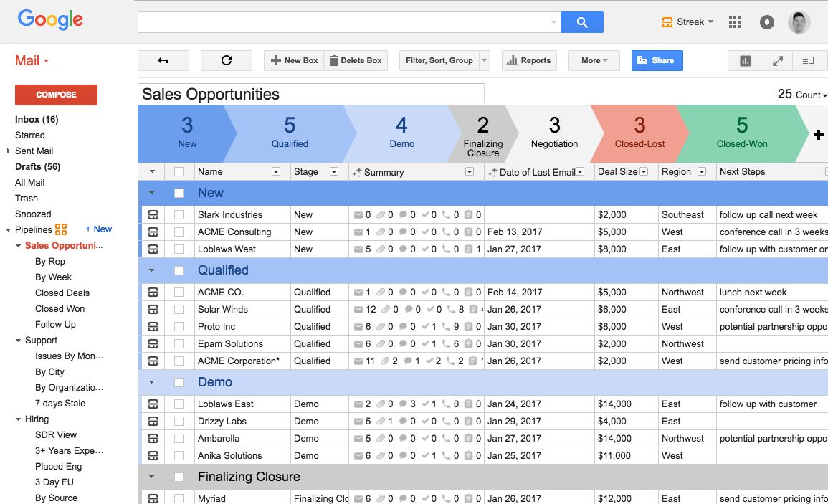Click the + New pipeline link
This screenshot has width=828, height=504.
click(99, 229)
